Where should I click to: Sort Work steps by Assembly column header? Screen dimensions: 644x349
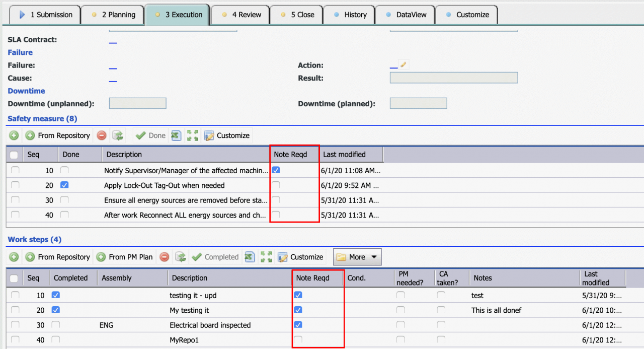click(x=132, y=278)
